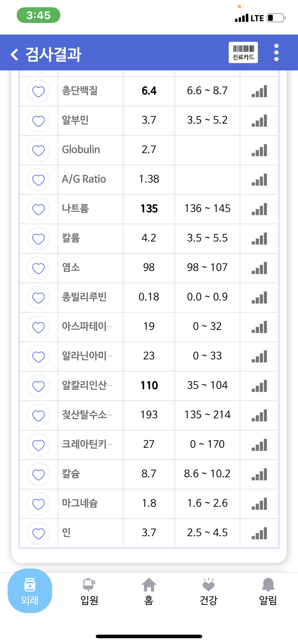
Task: Open the 건강 tab
Action: point(208,592)
